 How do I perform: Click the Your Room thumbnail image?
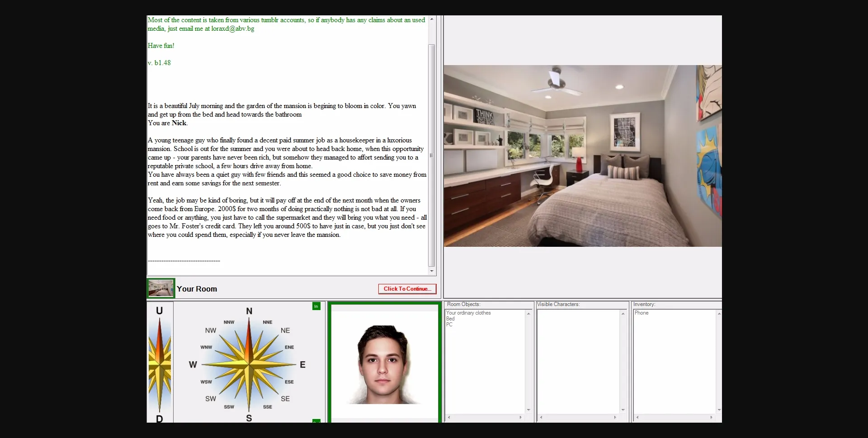(161, 288)
